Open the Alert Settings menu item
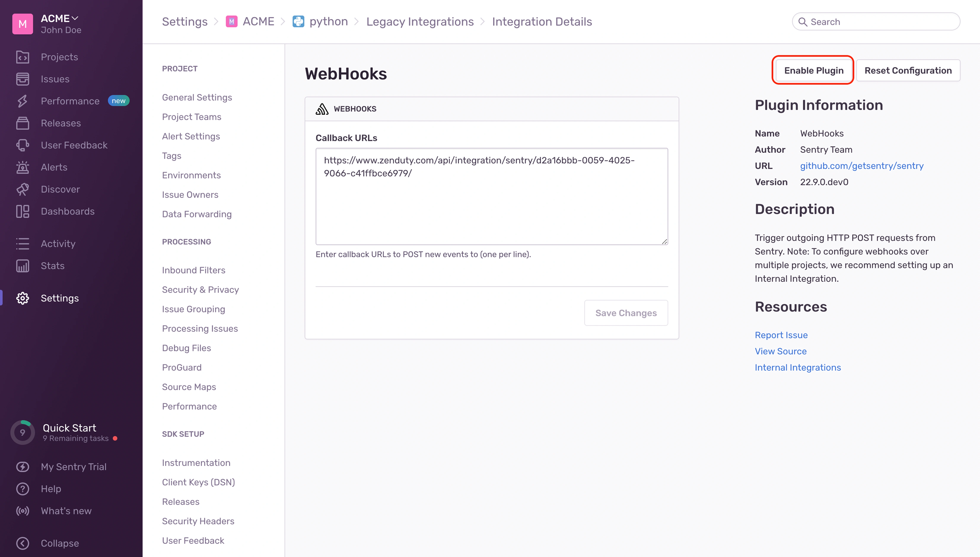Screen dimensions: 980x557 (x=191, y=137)
